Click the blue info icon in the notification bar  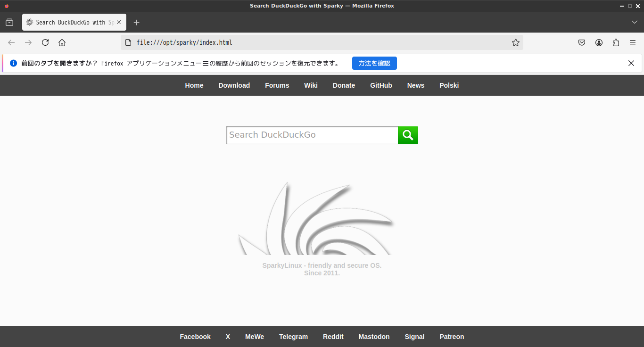click(13, 63)
